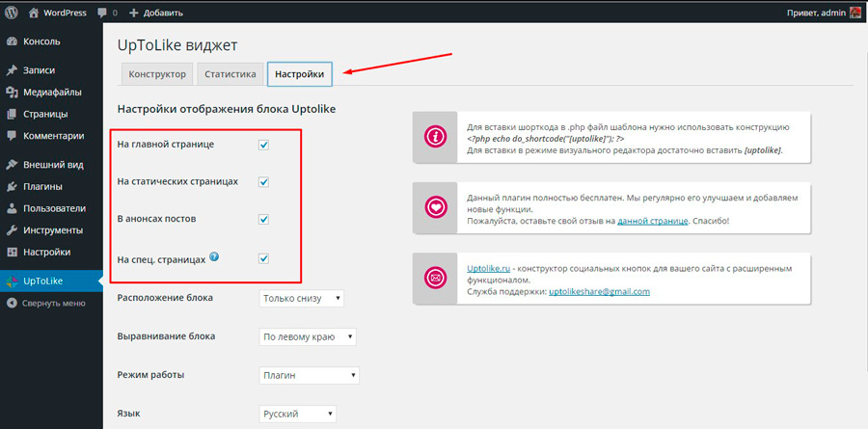The width and height of the screenshot is (868, 429).
Task: Click the Комментарии bubble icon in sidebar
Action: coord(13,136)
